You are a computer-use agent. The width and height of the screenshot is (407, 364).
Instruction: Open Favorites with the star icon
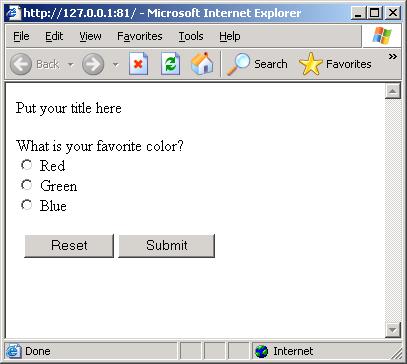click(311, 64)
